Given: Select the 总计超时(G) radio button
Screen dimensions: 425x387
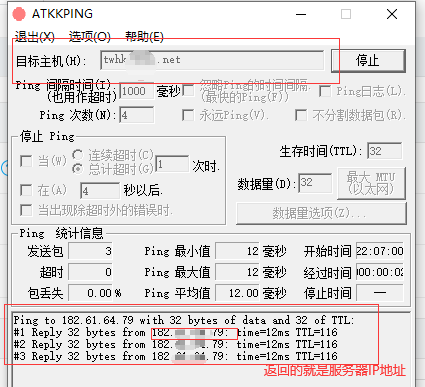Looking at the screenshot, I should (x=78, y=169).
